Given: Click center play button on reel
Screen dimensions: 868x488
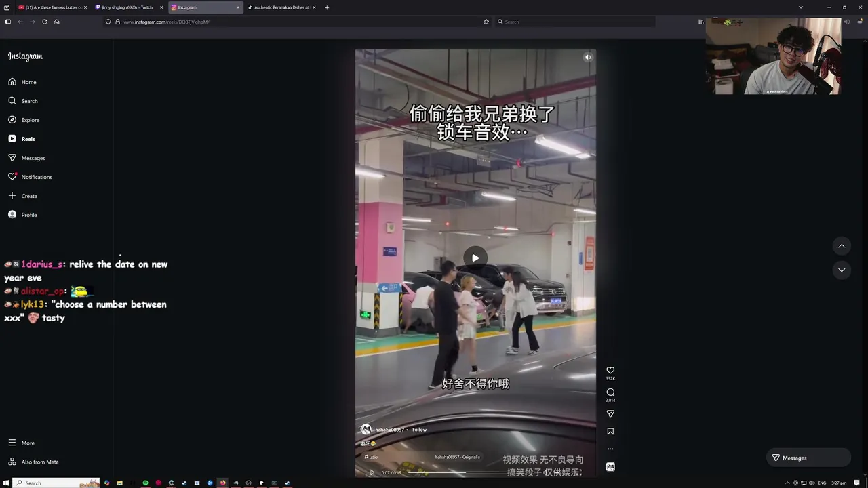Looking at the screenshot, I should pyautogui.click(x=475, y=258).
